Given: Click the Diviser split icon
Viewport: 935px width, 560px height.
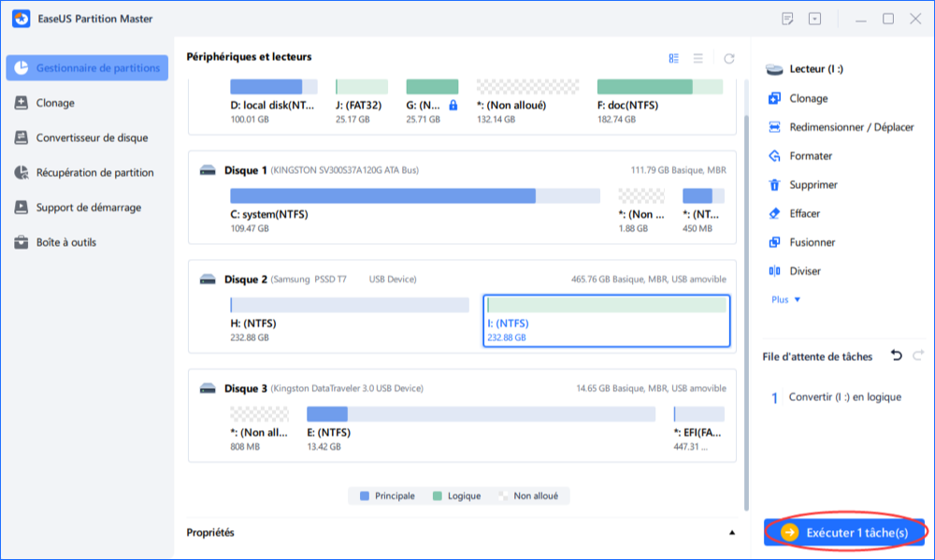Looking at the screenshot, I should click(773, 271).
